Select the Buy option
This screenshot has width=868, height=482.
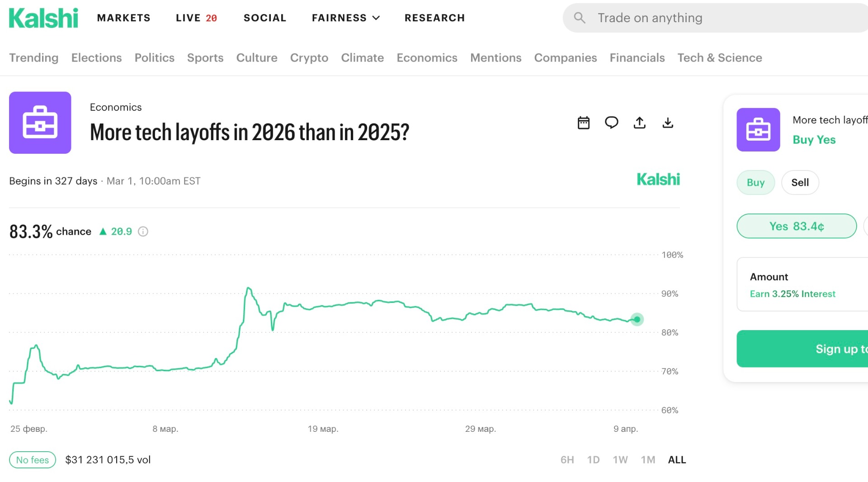[x=755, y=182]
